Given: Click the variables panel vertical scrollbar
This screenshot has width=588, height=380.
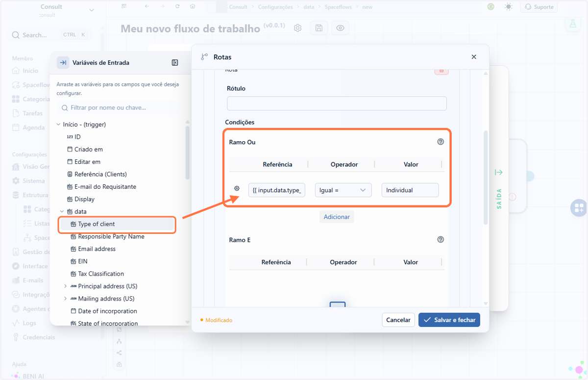Looking at the screenshot, I should pos(188,152).
